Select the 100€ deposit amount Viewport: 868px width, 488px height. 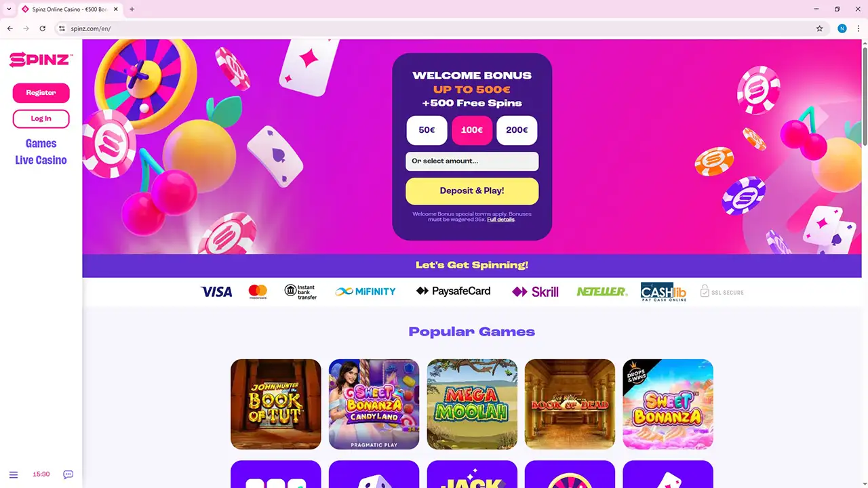point(472,130)
